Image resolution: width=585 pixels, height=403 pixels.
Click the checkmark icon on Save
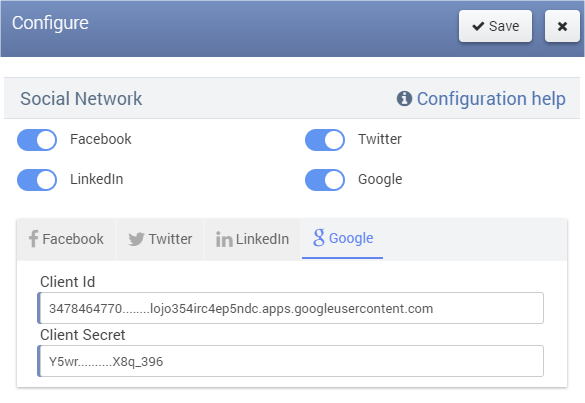click(x=478, y=26)
